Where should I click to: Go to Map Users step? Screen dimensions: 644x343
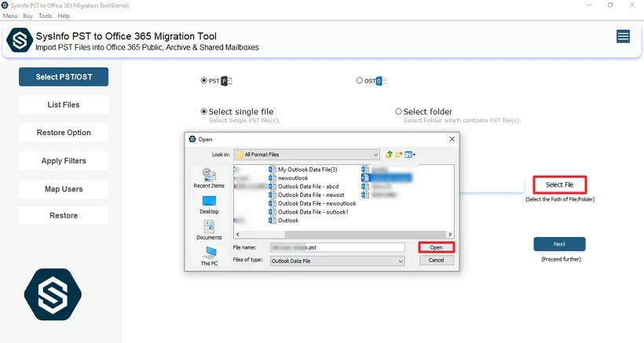click(x=64, y=189)
